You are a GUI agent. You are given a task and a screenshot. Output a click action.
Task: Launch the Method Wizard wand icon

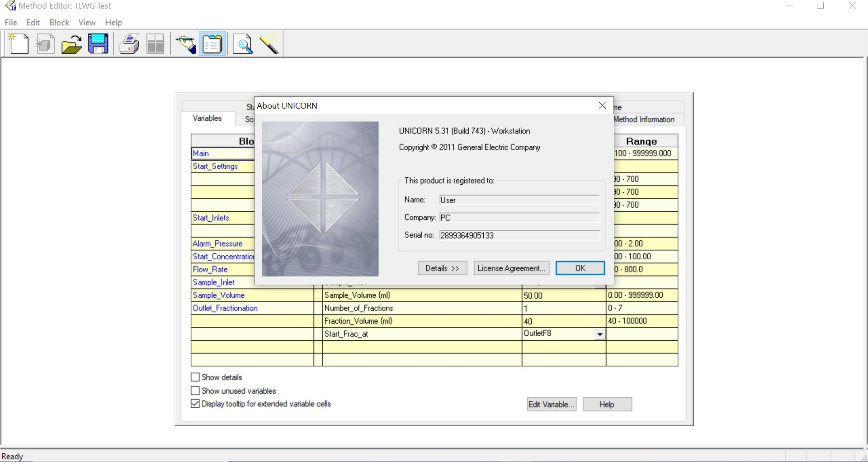[270, 44]
